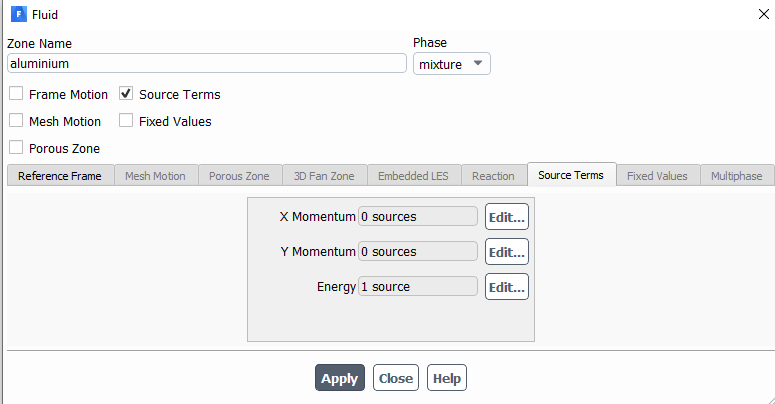Select the Source Terms tab

[571, 175]
